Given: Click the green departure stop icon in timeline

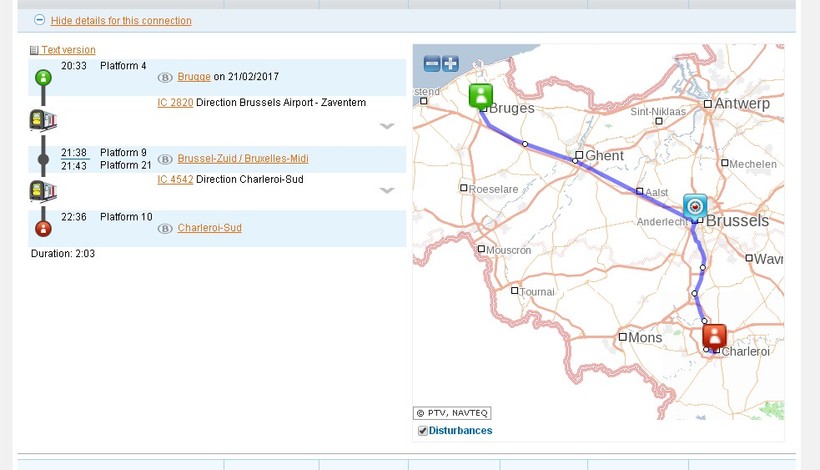Looking at the screenshot, I should (43, 77).
